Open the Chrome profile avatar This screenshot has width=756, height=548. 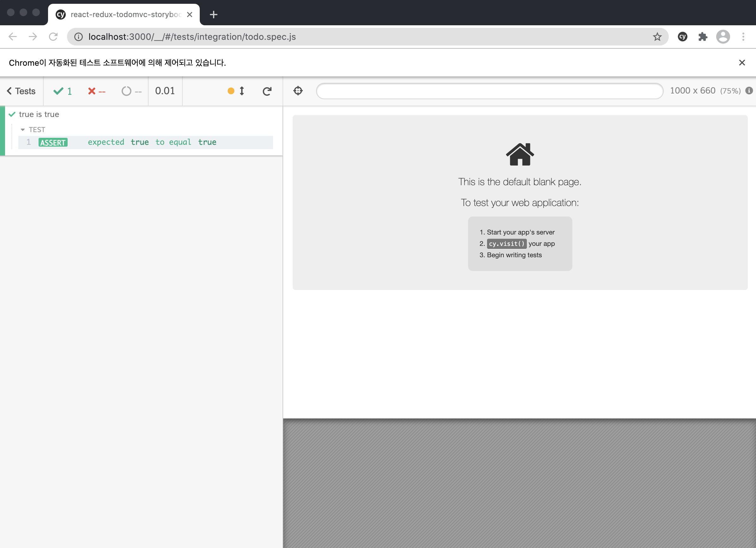pos(723,37)
